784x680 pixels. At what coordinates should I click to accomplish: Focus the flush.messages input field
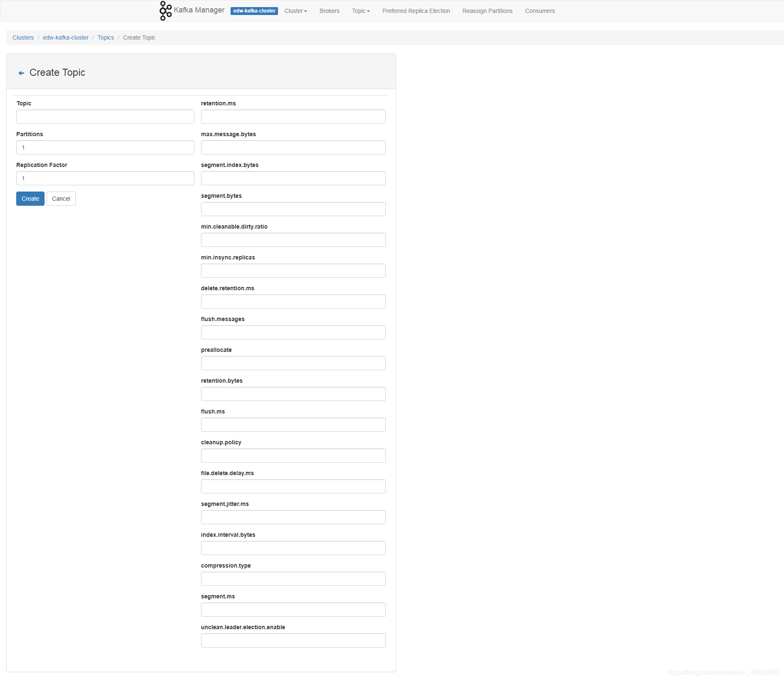293,332
